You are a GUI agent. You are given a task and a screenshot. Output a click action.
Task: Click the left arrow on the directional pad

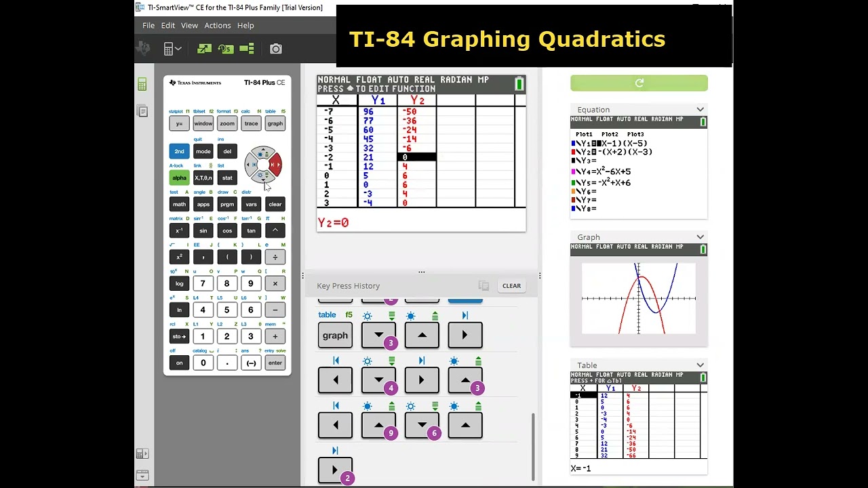pos(250,164)
